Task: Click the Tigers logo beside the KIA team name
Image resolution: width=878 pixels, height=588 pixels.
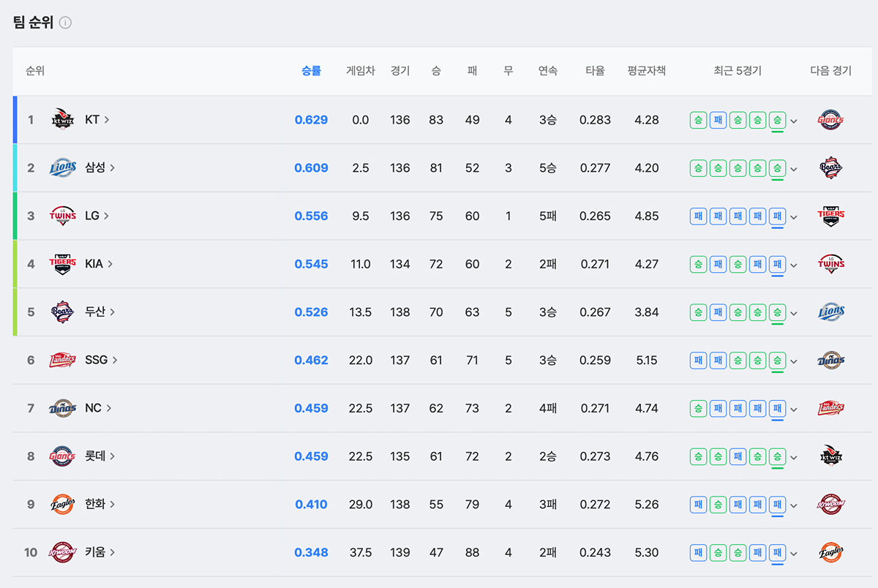Action: coord(63,264)
